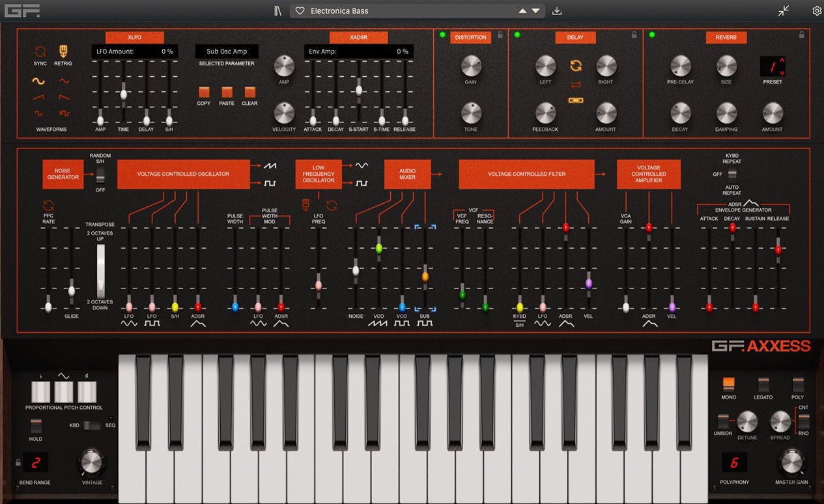
Task: Lock the Reverb section
Action: coord(801,35)
